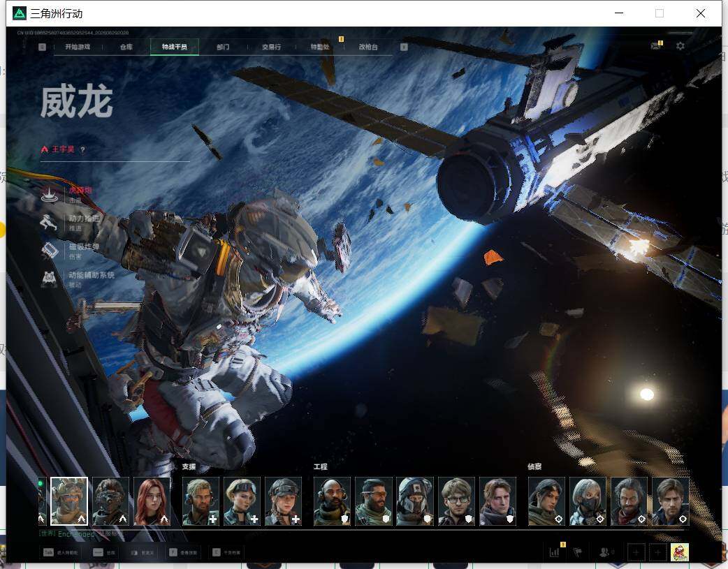Viewport: 728px width, 569px height.
Task: Open the friends list icon
Action: (606, 552)
